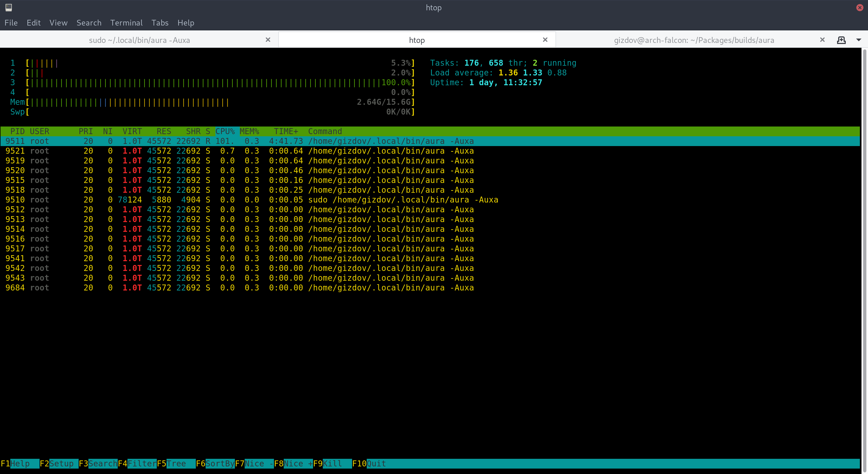Select process row with PID 9519
868x474 pixels.
[x=430, y=160]
